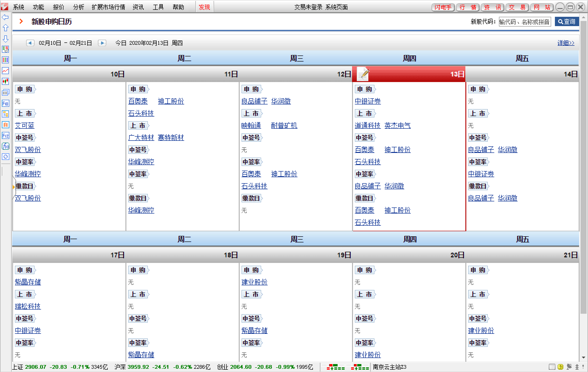This screenshot has width=588, height=372.
Task: Click the 交易 button at top right
Action: (517, 7)
